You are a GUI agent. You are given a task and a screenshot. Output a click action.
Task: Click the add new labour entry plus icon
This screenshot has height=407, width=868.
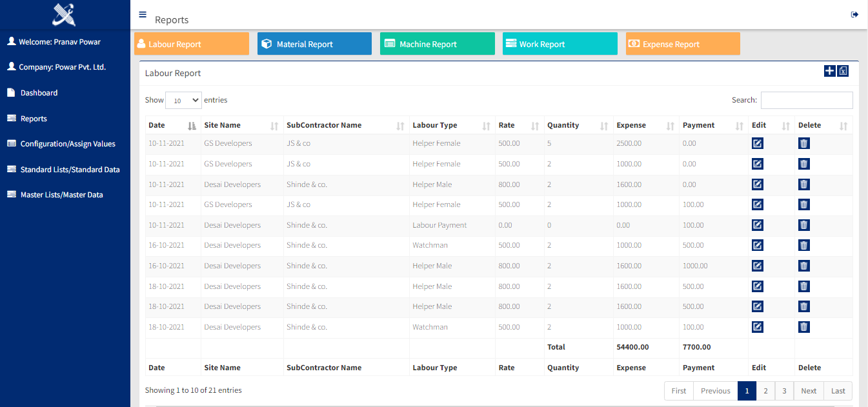pos(829,71)
